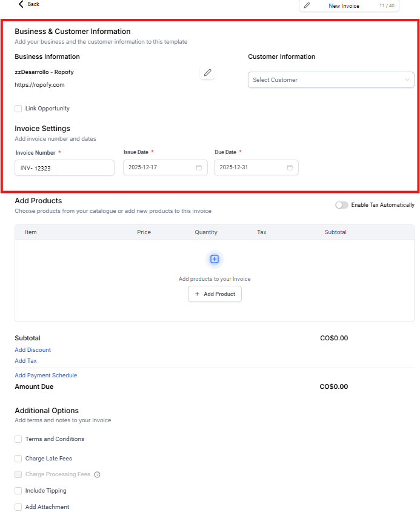This screenshot has height=512, width=420.
Task: Open the Due Date calendar icon
Action: [290, 167]
